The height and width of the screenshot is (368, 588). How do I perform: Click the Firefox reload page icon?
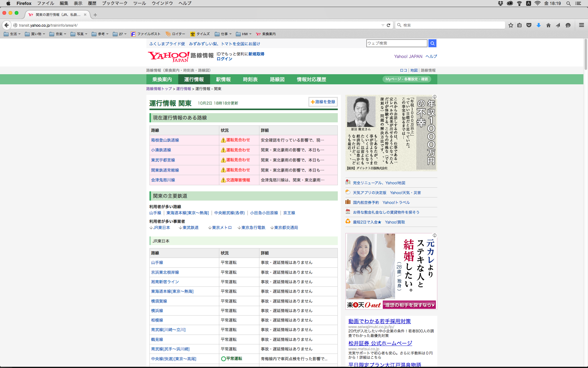point(388,25)
